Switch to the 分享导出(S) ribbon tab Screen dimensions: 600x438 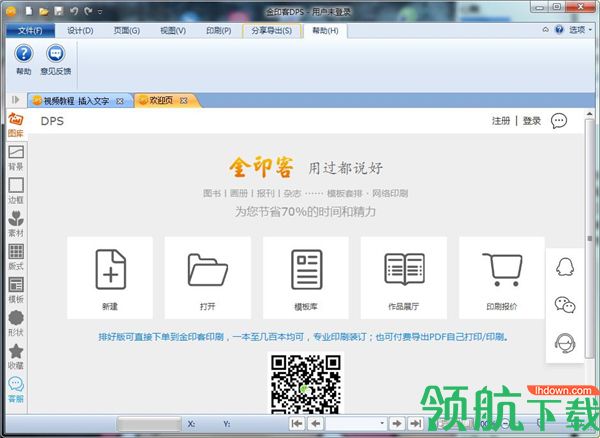[x=272, y=31]
